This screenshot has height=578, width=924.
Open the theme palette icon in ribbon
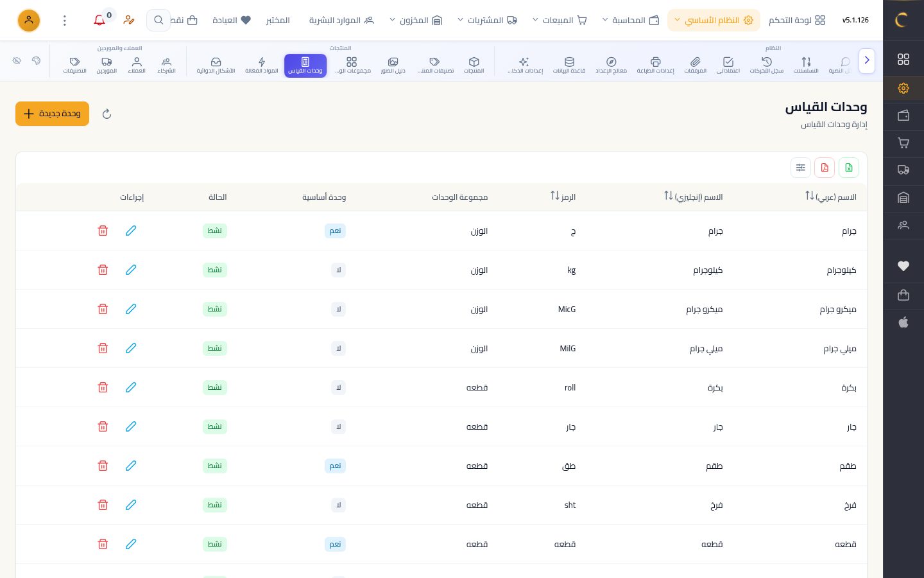tap(36, 60)
